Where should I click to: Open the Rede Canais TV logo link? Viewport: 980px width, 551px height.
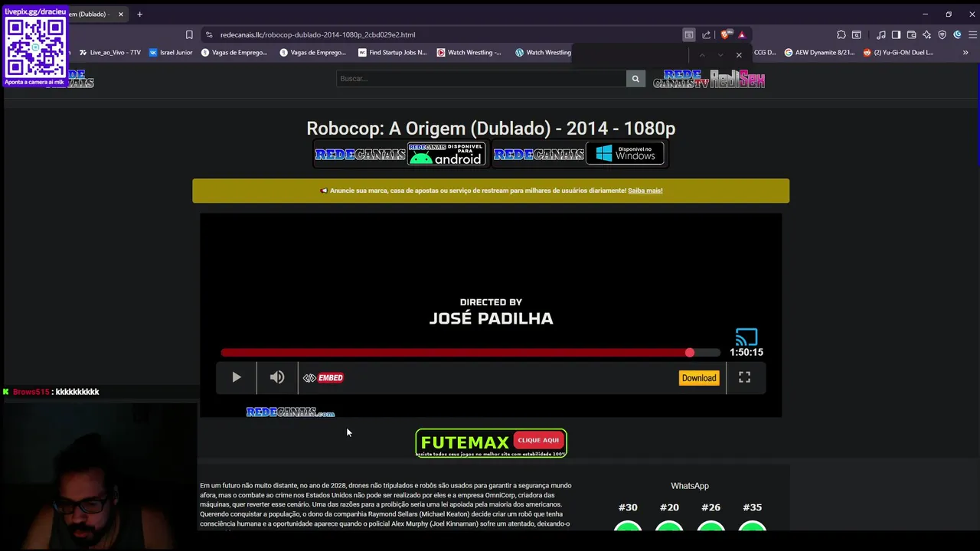tap(681, 78)
